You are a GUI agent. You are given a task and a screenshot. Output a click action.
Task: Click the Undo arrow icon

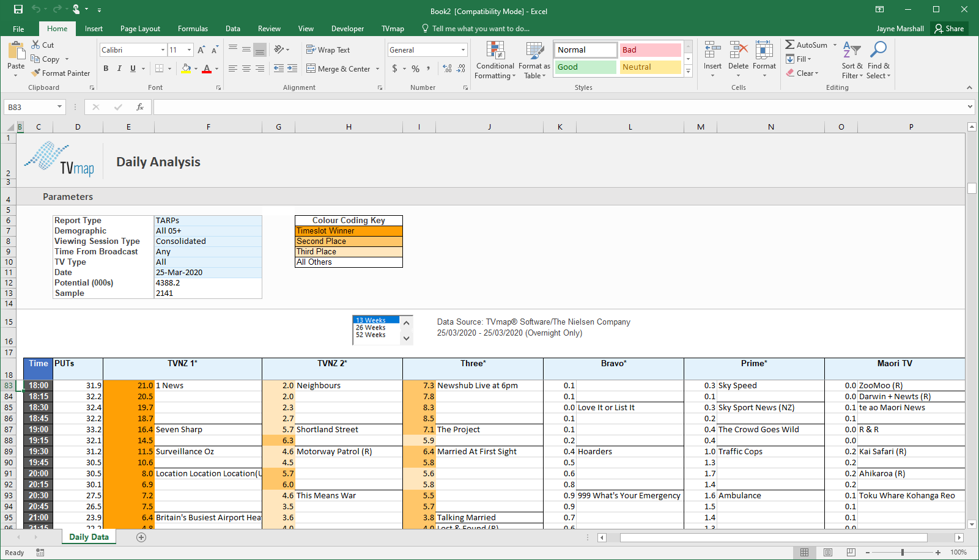(x=36, y=9)
